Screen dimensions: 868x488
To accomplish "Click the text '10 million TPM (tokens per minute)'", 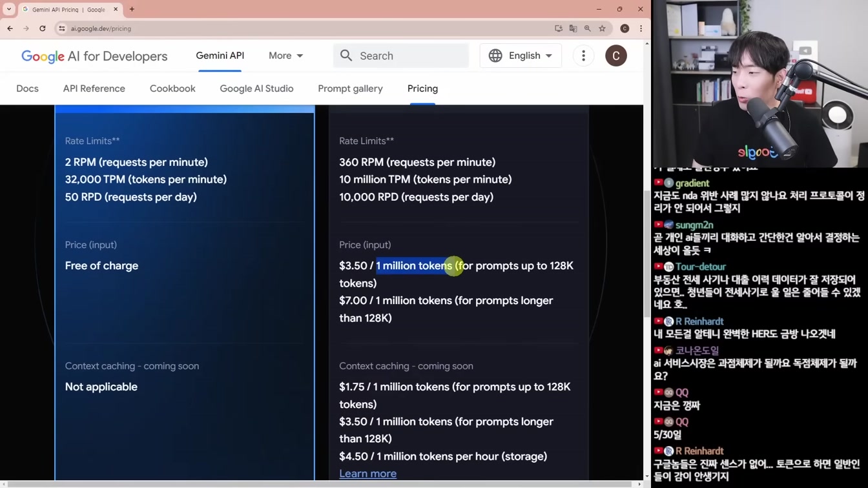I will [x=426, y=179].
